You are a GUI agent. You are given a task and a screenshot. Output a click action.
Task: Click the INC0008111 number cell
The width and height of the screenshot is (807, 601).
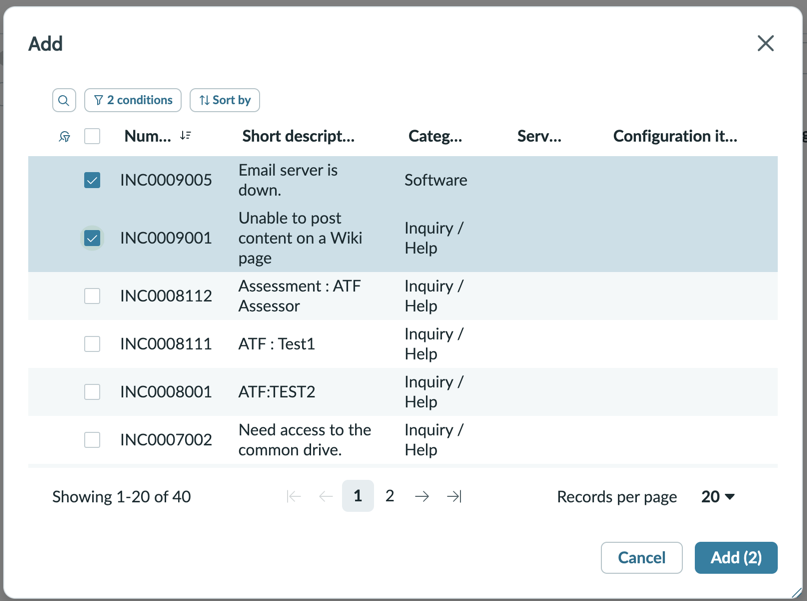tap(166, 344)
